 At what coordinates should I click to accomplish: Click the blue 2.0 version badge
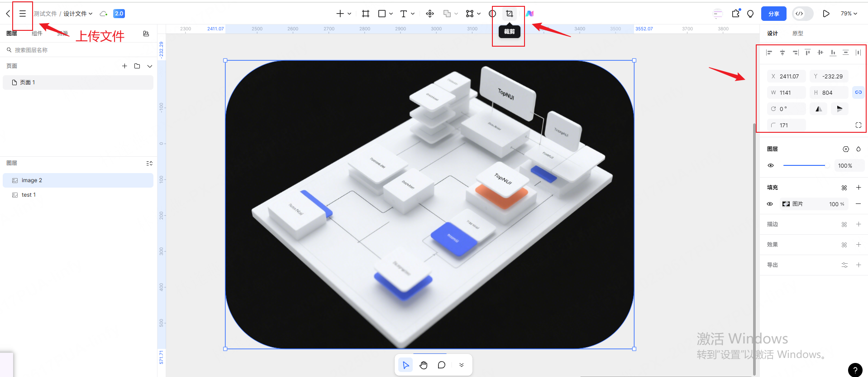(119, 14)
